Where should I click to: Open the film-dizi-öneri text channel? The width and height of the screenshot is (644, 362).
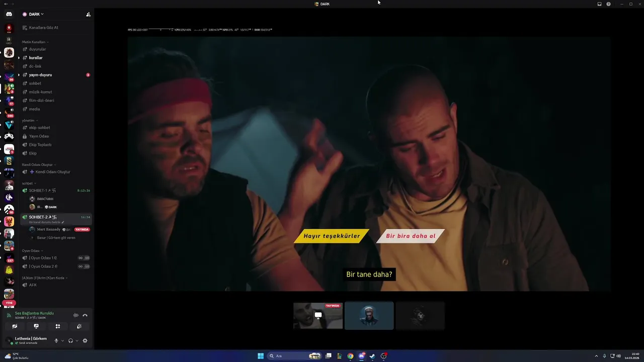[x=56, y=101]
